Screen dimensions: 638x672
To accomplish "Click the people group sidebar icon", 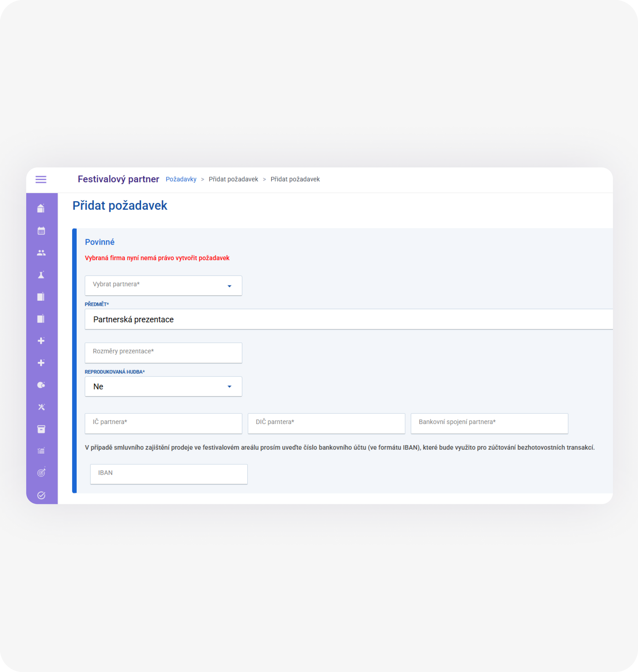I will 41,253.
